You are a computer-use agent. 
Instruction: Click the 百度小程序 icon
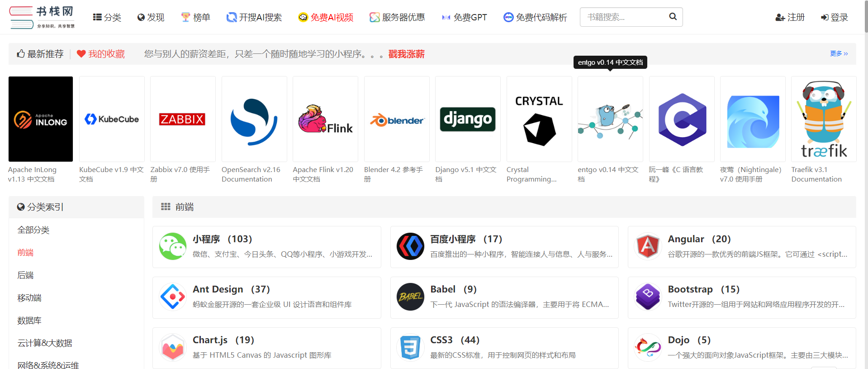pyautogui.click(x=410, y=246)
